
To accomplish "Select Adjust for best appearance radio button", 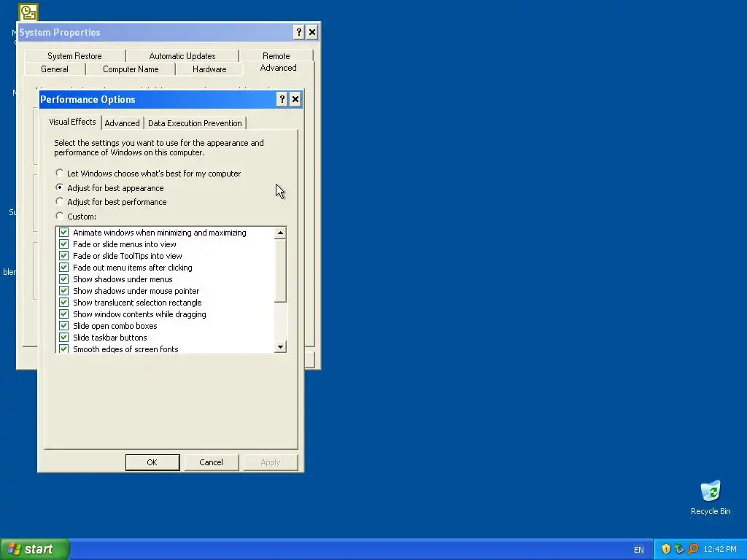I will coord(59,187).
